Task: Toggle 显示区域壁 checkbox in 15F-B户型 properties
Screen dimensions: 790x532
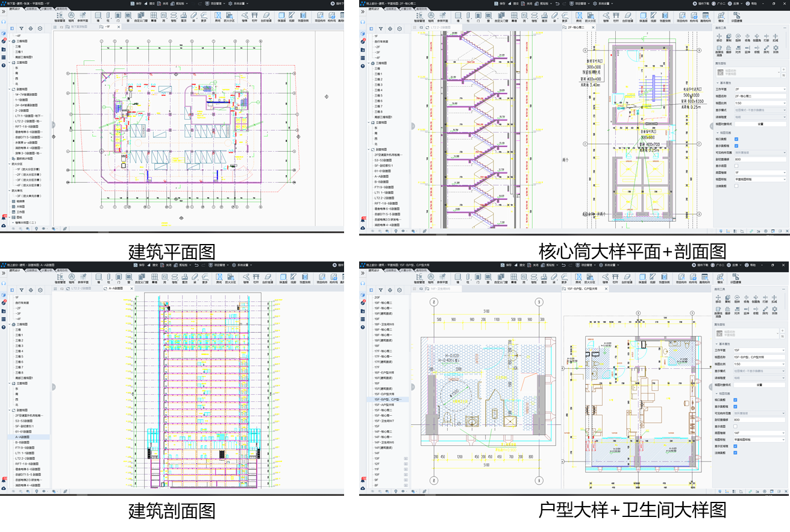Action: pyautogui.click(x=736, y=446)
